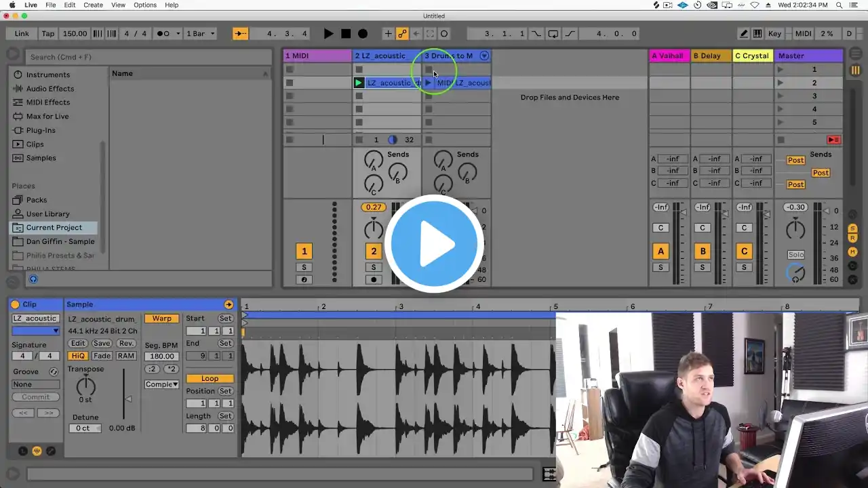
Task: Select Max for Live in the browser
Action: [47, 117]
